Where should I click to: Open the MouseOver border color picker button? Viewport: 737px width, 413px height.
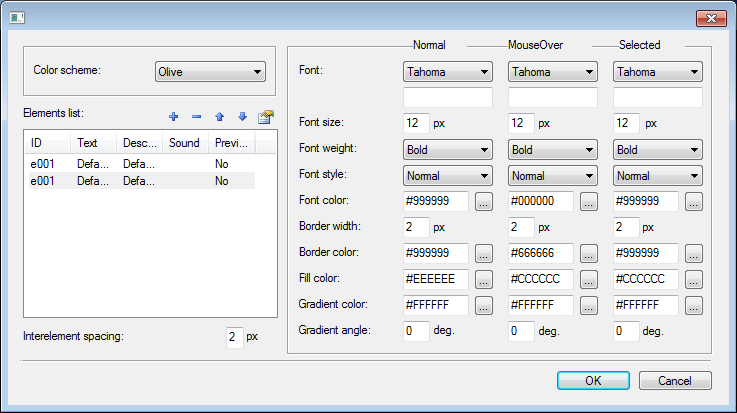(x=590, y=253)
